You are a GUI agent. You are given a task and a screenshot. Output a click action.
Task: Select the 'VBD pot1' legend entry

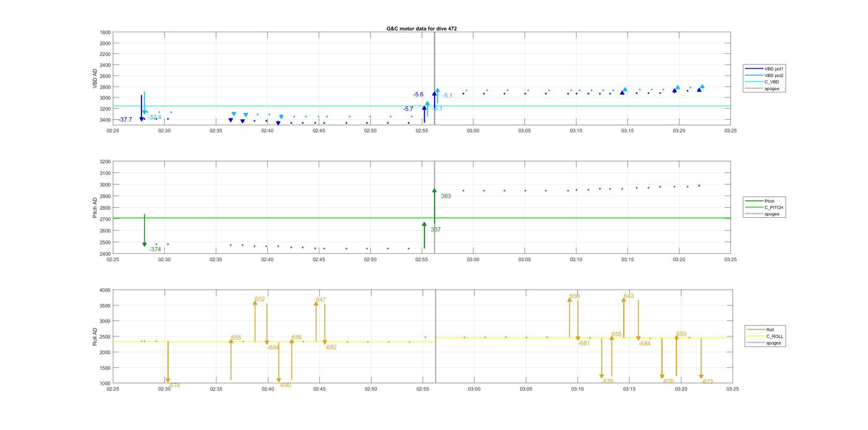point(765,69)
